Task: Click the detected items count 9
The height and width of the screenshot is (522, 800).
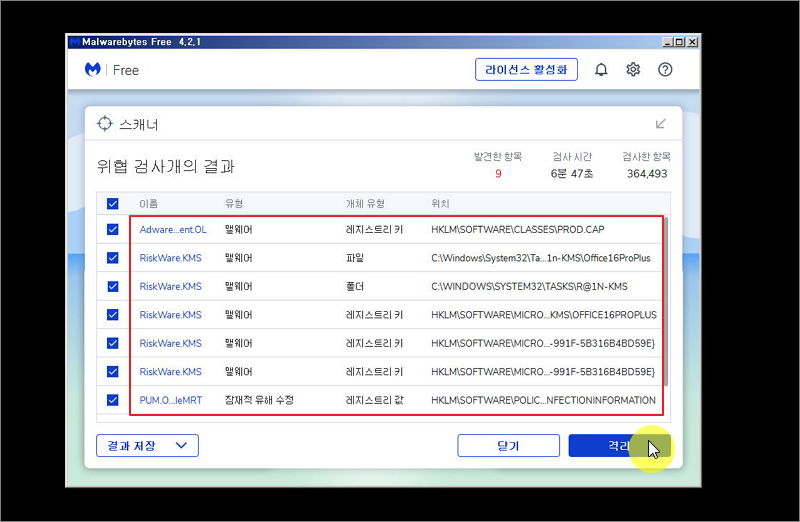Action: point(498,173)
